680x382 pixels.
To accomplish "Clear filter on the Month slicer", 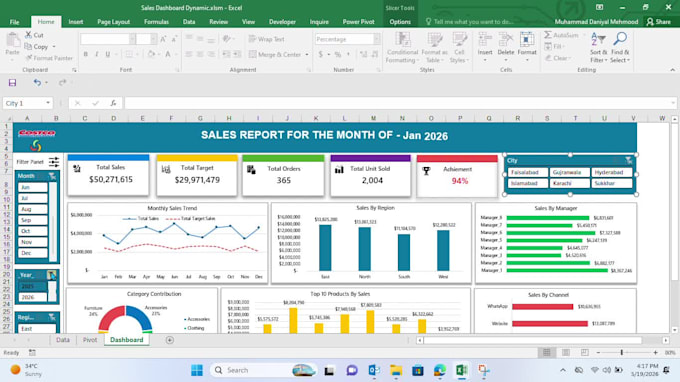I will coord(52,176).
